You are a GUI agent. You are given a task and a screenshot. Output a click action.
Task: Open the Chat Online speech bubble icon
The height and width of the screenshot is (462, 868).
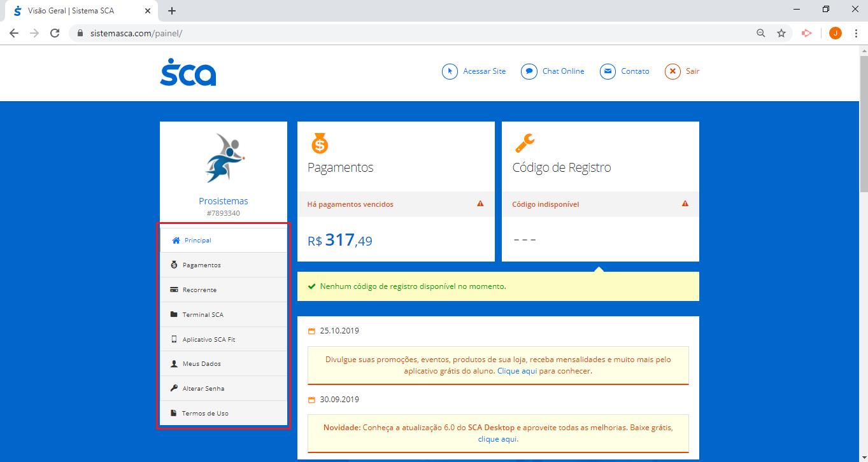pyautogui.click(x=529, y=71)
